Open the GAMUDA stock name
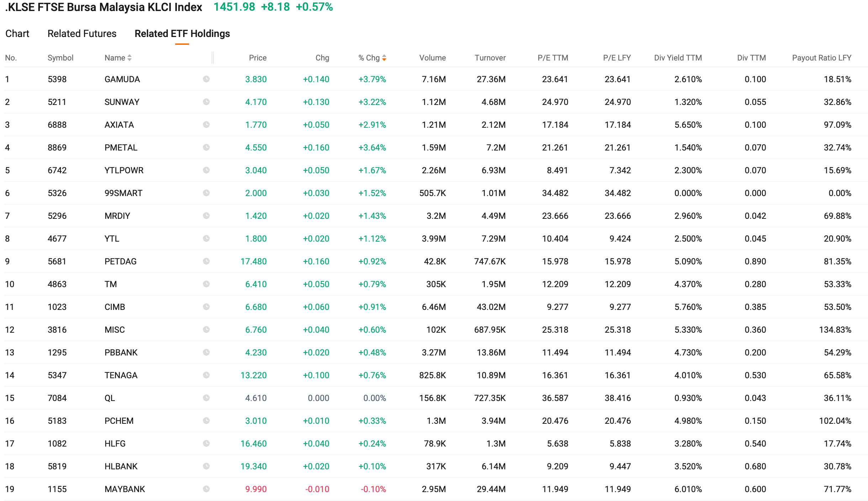 pos(122,79)
